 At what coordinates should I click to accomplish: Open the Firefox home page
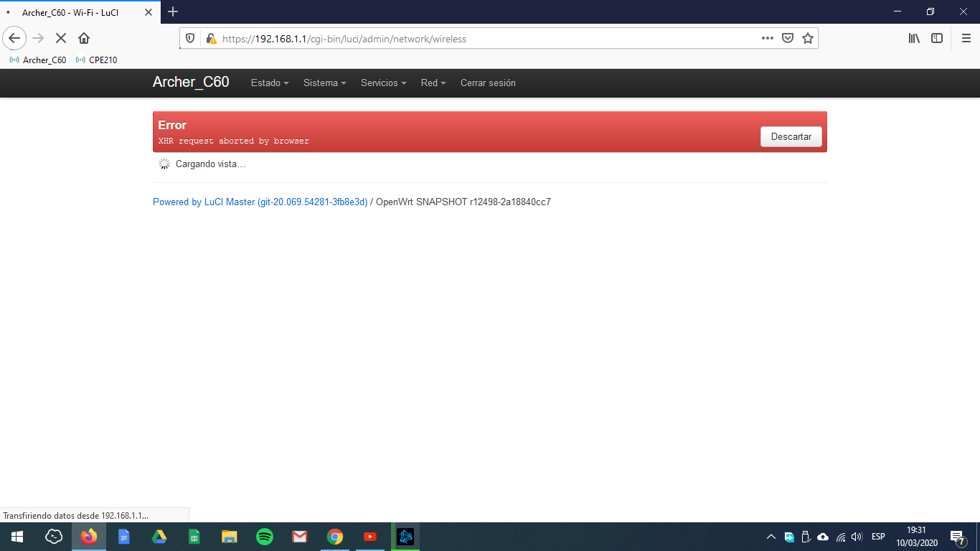click(84, 38)
